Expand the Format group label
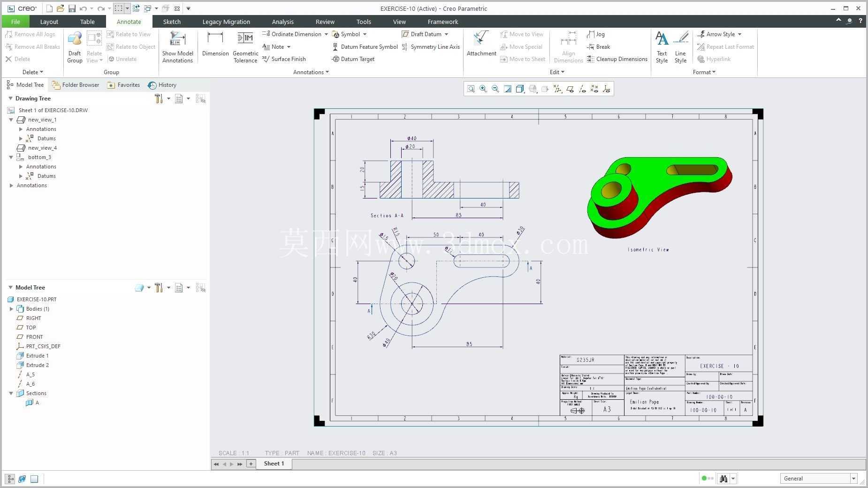The height and width of the screenshot is (488, 868). 704,72
